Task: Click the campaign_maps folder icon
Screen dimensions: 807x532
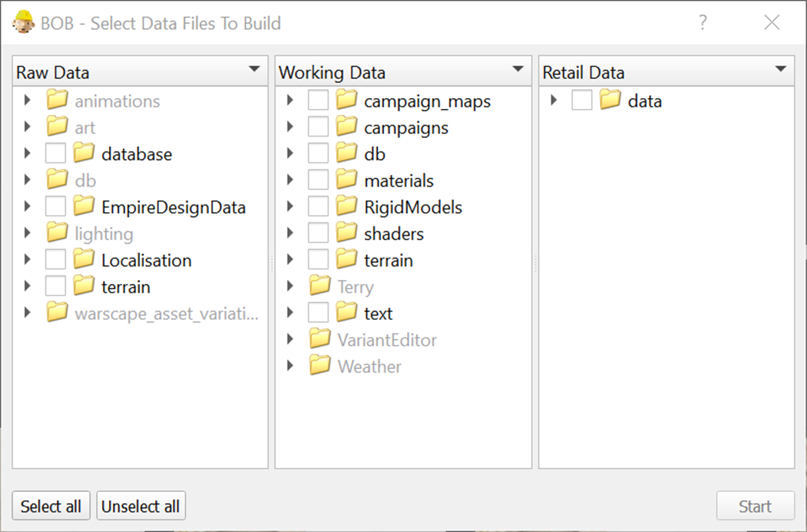Action: click(x=346, y=101)
